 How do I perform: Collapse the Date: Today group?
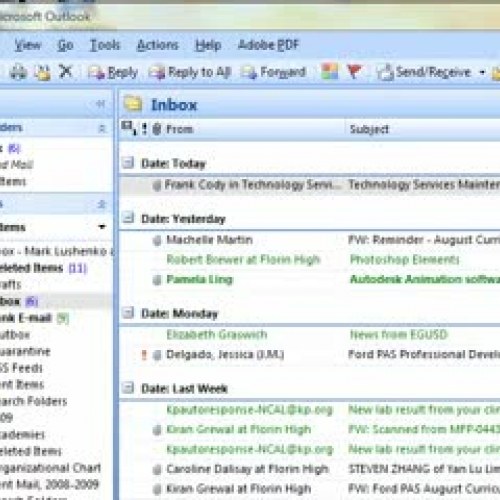(x=128, y=163)
